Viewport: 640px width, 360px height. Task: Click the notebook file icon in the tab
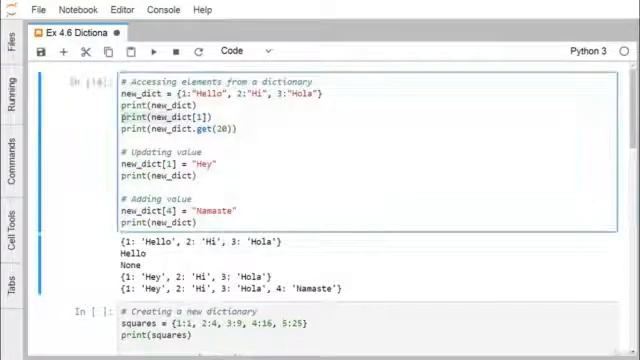coord(38,33)
